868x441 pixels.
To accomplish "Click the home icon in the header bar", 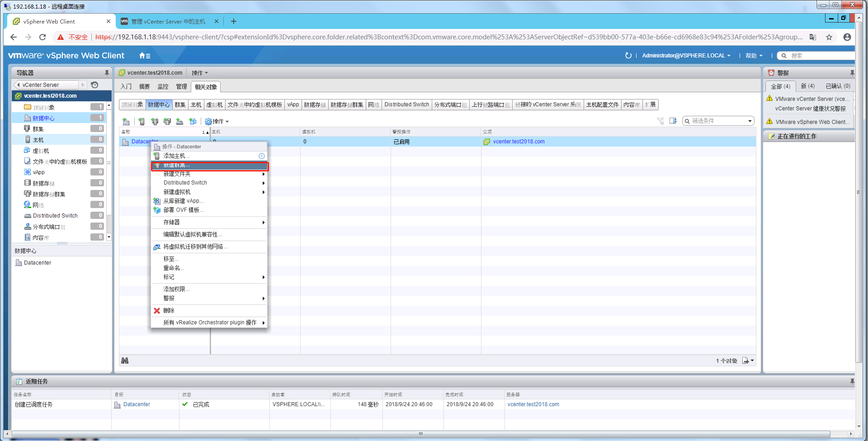I will [142, 55].
